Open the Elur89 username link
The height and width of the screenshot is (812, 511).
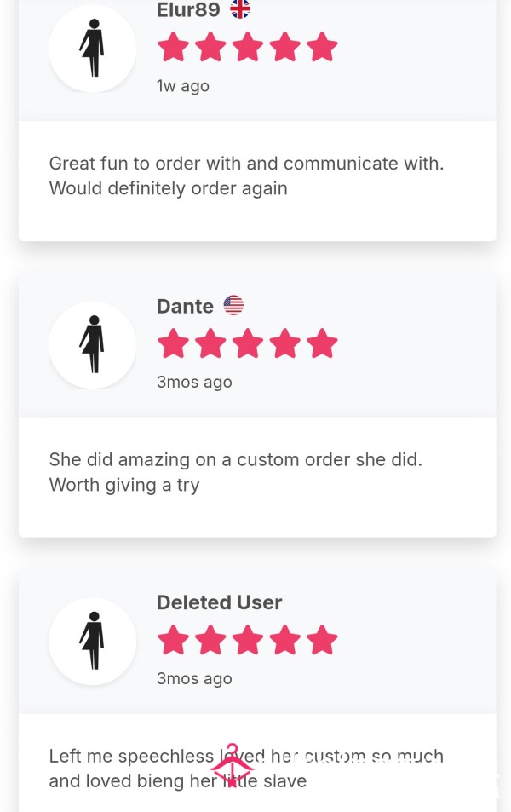(x=188, y=9)
